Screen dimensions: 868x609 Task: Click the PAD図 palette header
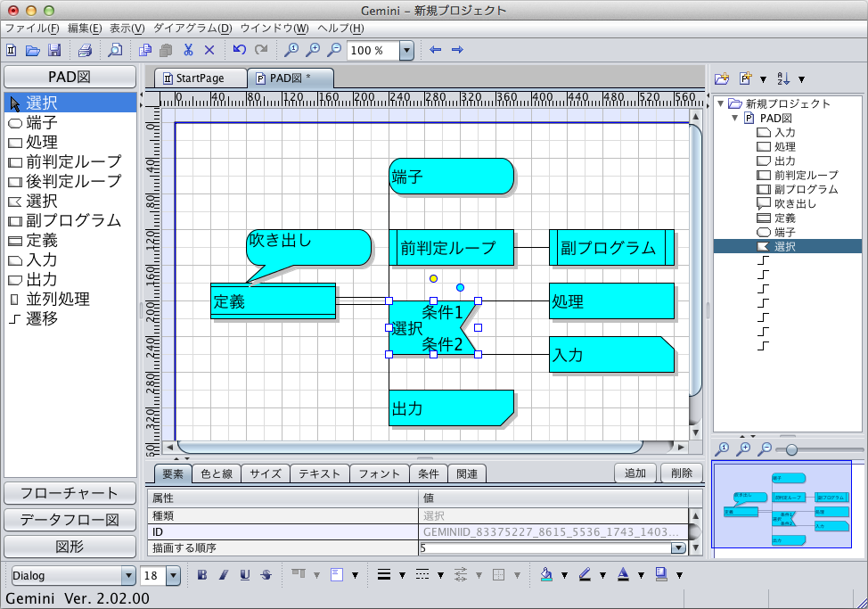70,77
